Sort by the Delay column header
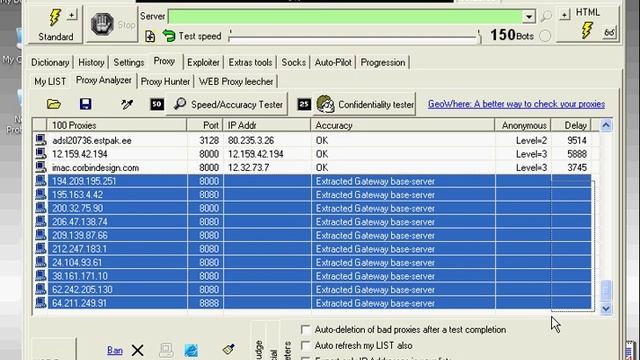The width and height of the screenshot is (640, 360). 571,125
